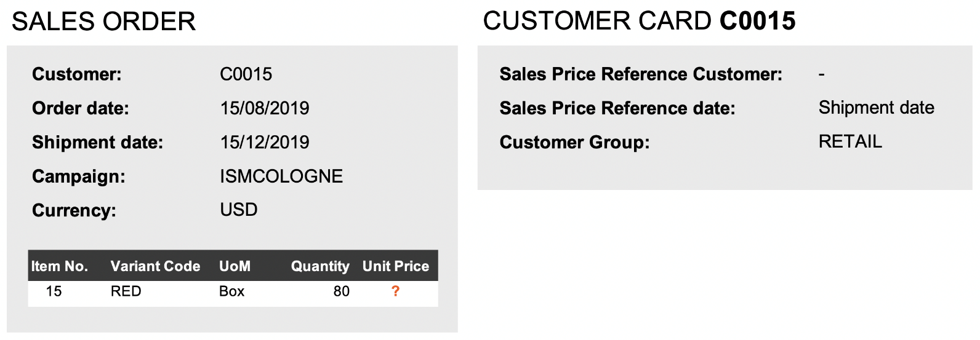Click the orange question mark under Unit Price

[x=395, y=291]
